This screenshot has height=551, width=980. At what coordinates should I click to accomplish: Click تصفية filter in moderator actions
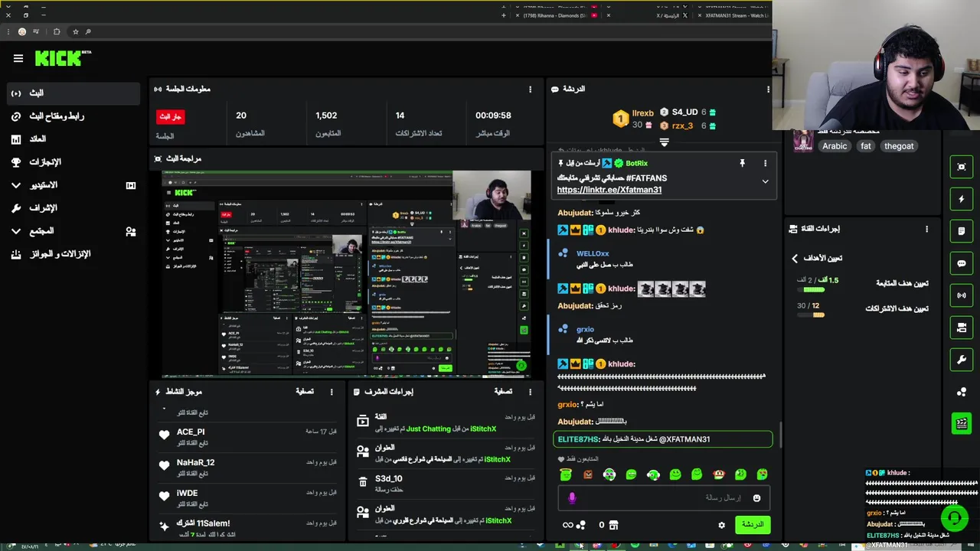click(503, 392)
